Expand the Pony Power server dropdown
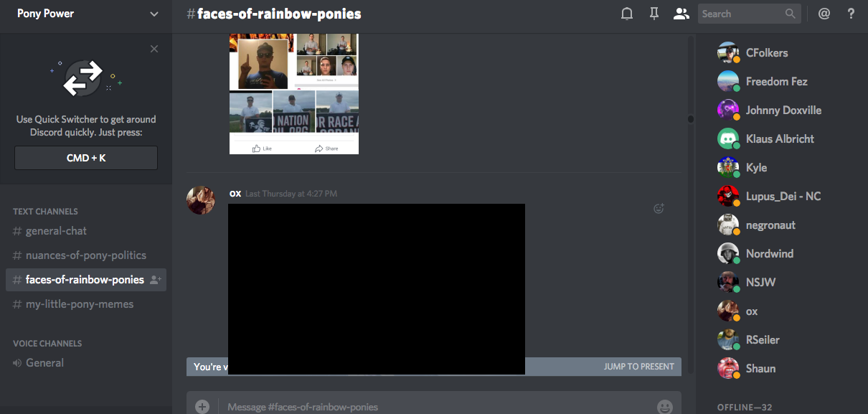Viewport: 868px width, 414px height. pos(154,14)
